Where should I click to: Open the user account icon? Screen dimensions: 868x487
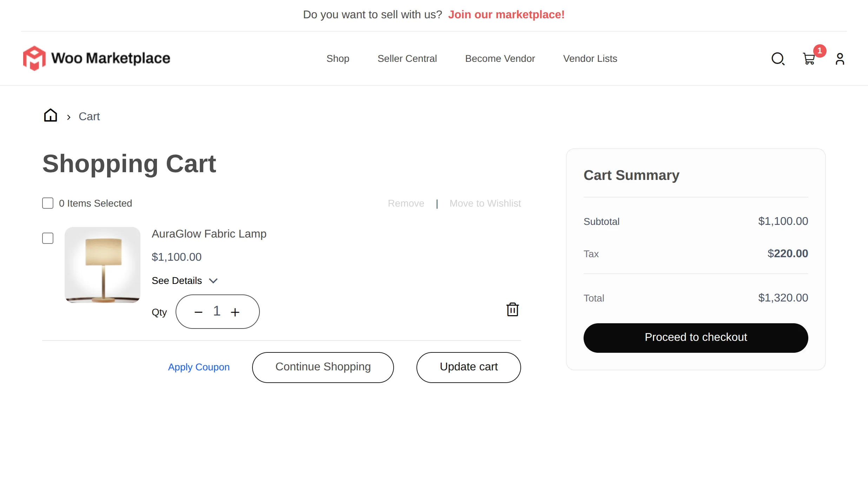click(x=840, y=59)
